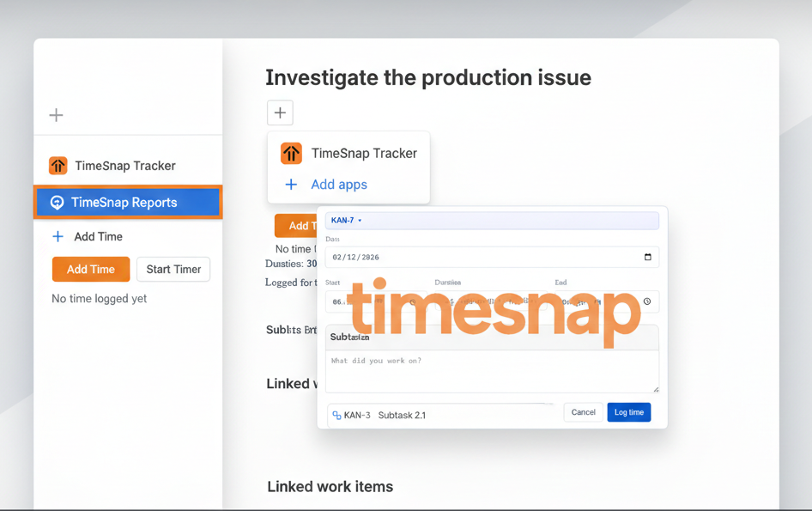Click the square plus button under the issue title
Image resolution: width=812 pixels, height=511 pixels.
click(x=280, y=113)
